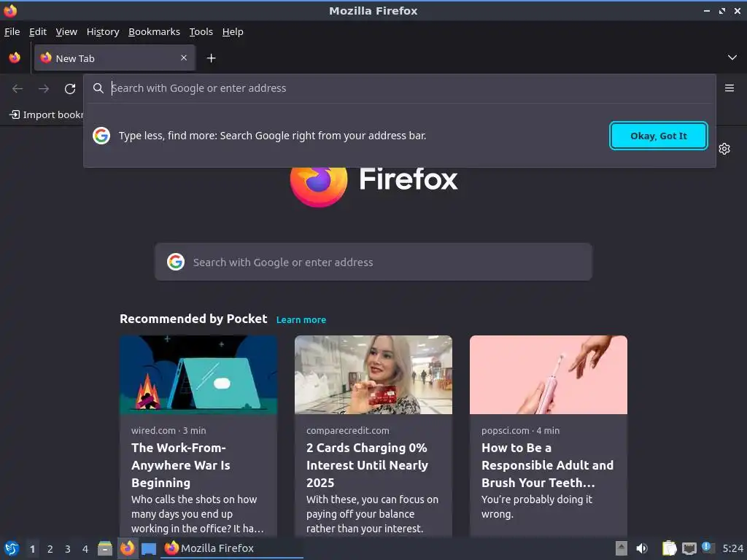Reload the current page
Screen dimensions: 747x560
[x=70, y=88]
